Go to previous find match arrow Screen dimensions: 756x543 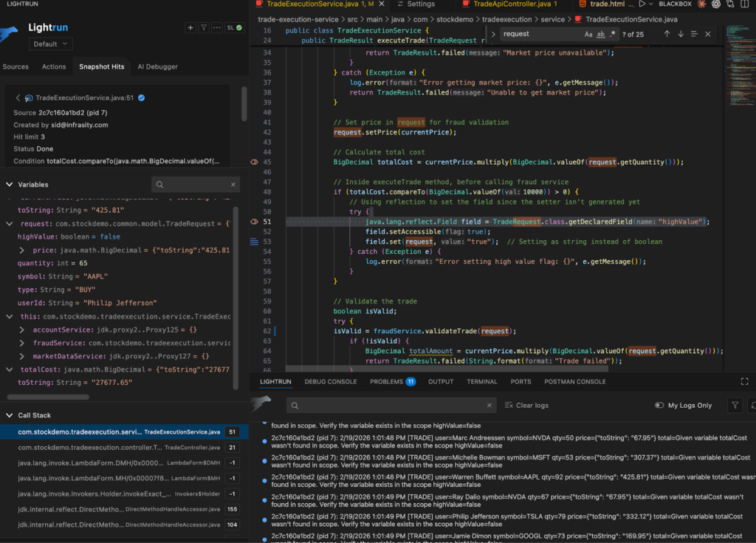pos(667,34)
